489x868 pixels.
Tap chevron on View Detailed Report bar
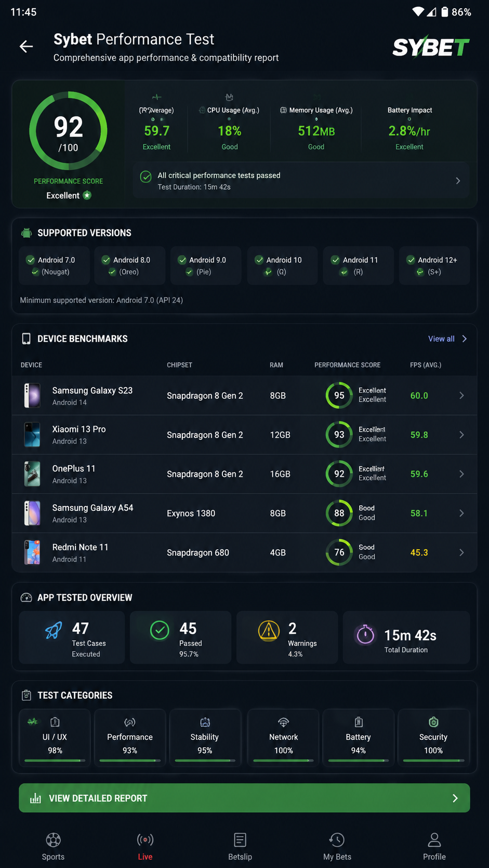point(455,798)
